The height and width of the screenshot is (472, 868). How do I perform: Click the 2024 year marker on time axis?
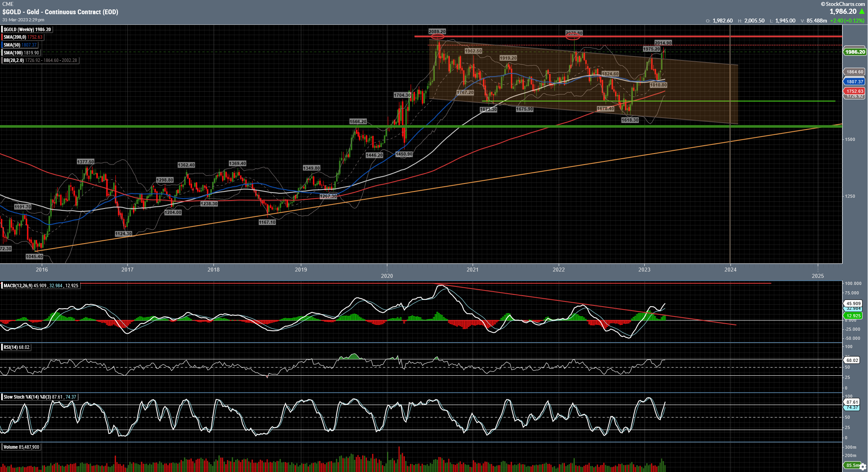coord(730,270)
